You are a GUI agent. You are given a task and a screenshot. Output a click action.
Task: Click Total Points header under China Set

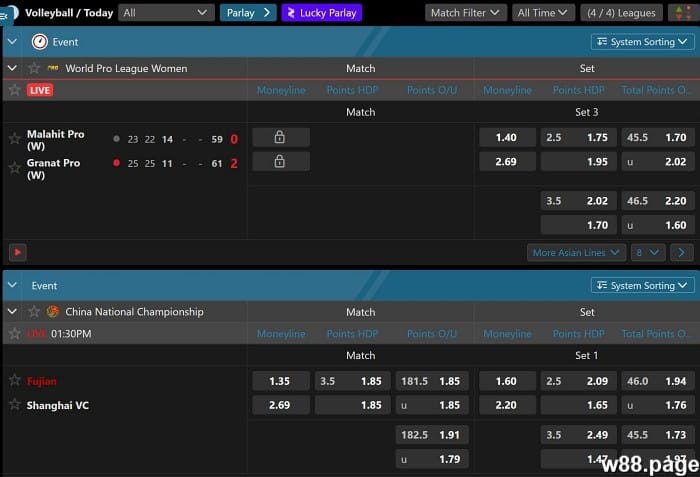pyautogui.click(x=655, y=334)
